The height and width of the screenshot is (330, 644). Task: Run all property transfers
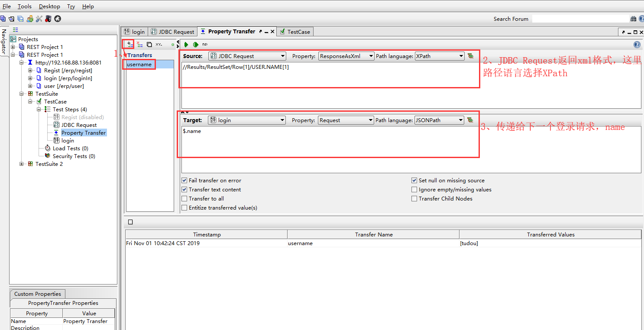(x=196, y=44)
